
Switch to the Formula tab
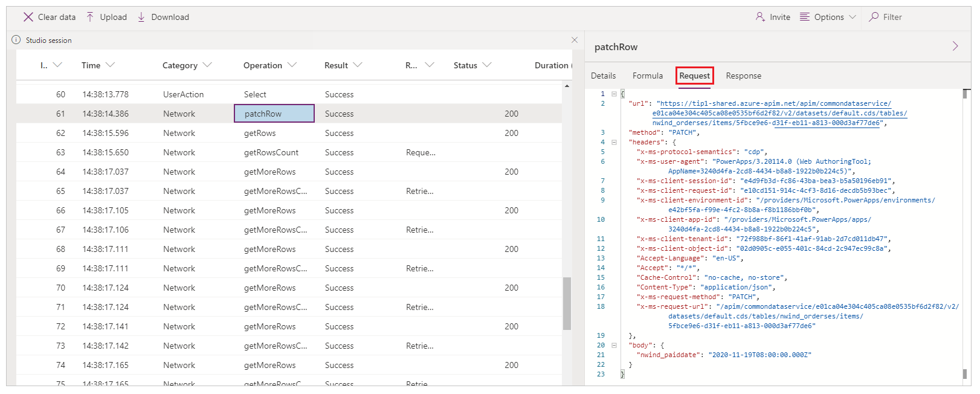(x=647, y=76)
